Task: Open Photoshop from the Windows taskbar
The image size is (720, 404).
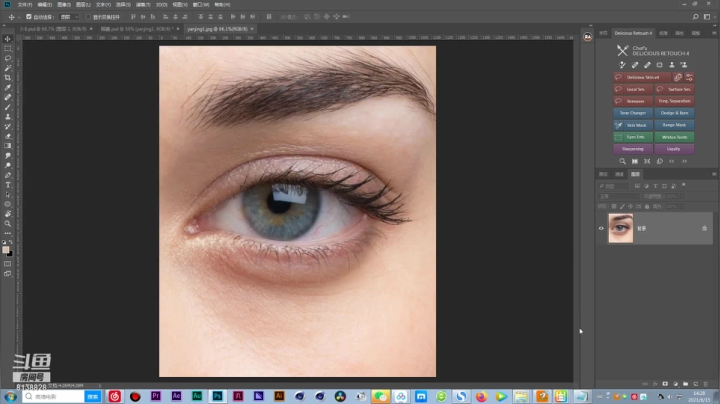Action: pos(217,396)
